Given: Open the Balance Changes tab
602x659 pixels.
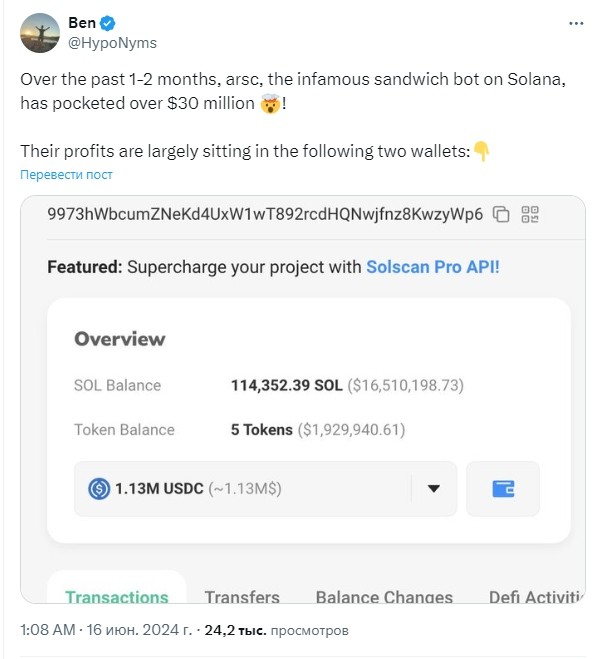Looking at the screenshot, I should [x=384, y=597].
